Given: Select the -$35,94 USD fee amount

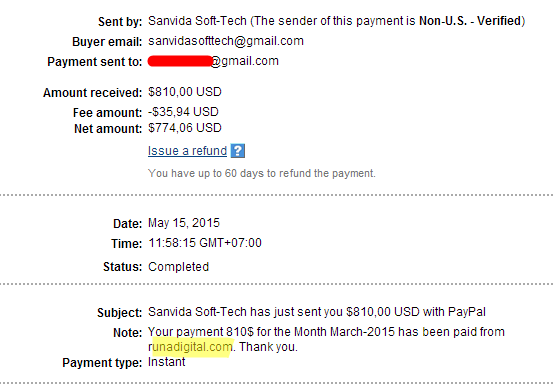Looking at the screenshot, I should point(183,112).
